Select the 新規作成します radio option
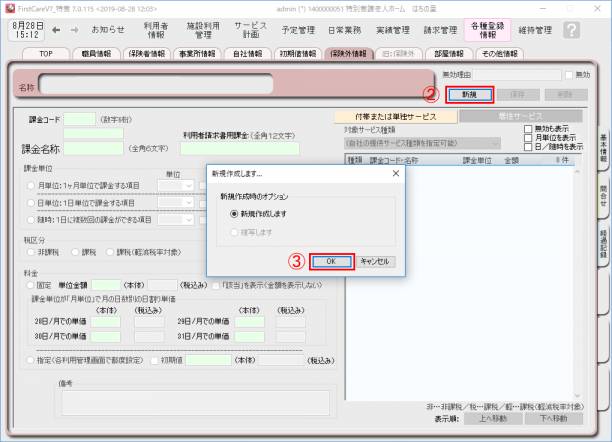 (236, 214)
